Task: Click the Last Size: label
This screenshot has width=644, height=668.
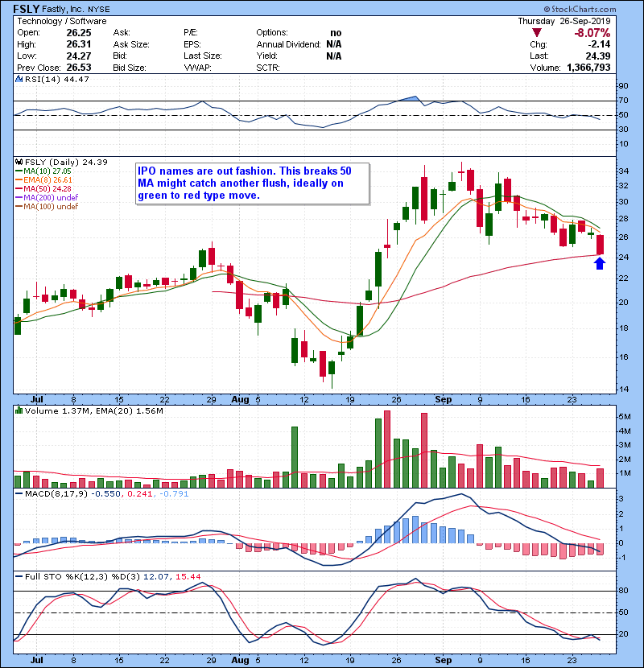Action: coord(203,56)
